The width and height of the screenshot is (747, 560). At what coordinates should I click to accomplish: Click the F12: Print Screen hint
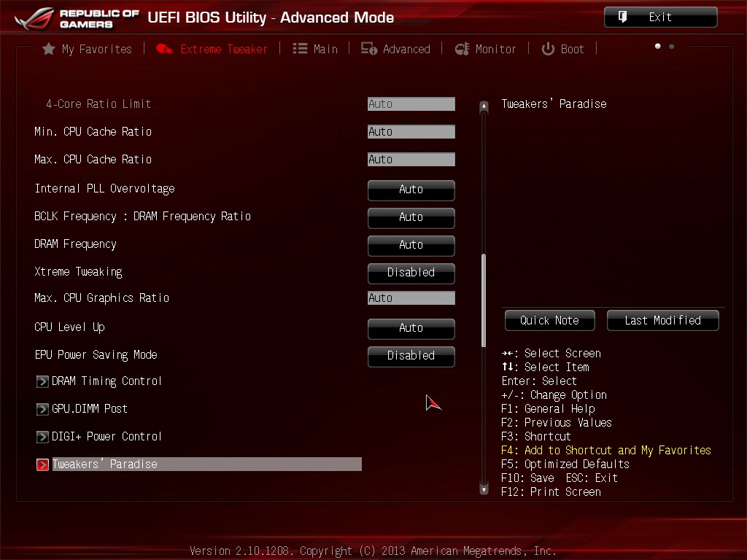[551, 492]
